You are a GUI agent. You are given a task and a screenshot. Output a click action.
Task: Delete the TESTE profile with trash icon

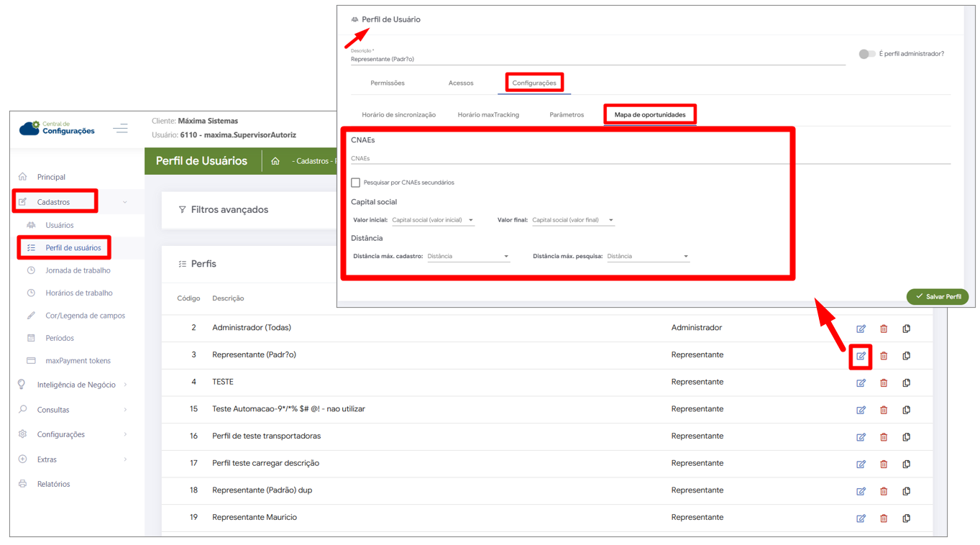coord(884,383)
